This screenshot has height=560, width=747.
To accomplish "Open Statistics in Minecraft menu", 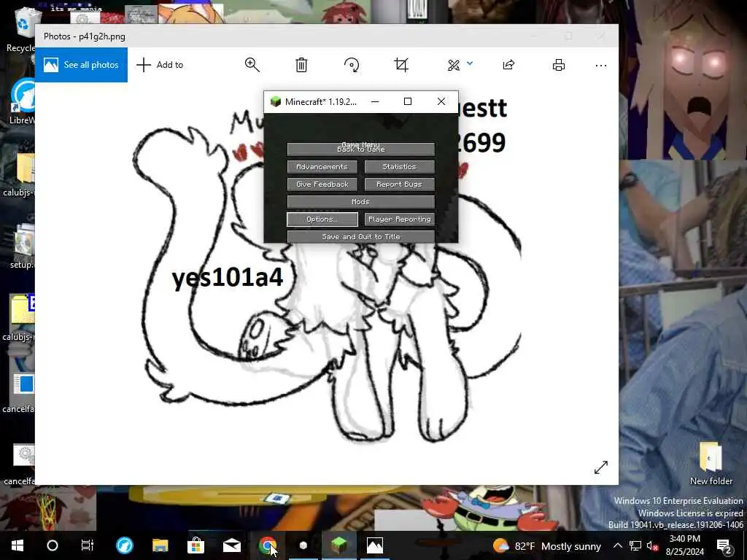I will [399, 167].
